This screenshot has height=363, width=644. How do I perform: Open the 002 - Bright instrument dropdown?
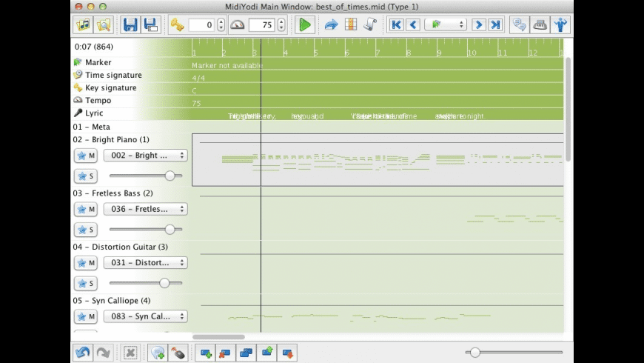click(x=146, y=156)
